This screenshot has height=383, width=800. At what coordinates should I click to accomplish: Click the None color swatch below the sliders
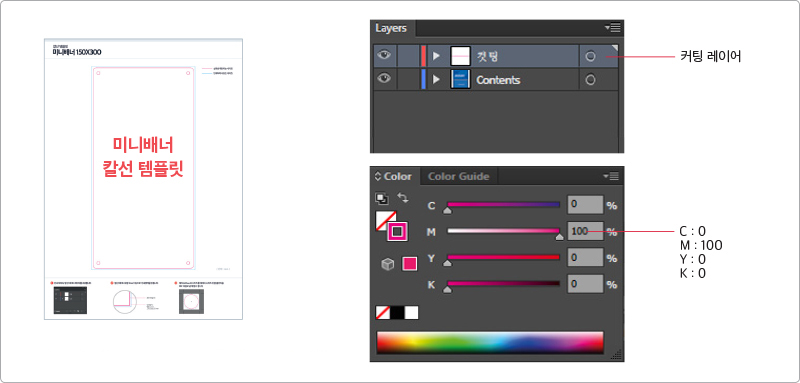383,312
